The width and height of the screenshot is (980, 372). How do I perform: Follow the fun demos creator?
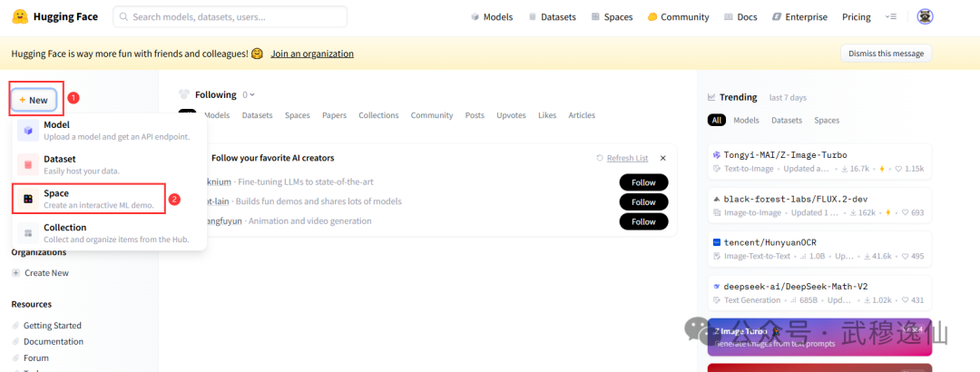(x=643, y=202)
